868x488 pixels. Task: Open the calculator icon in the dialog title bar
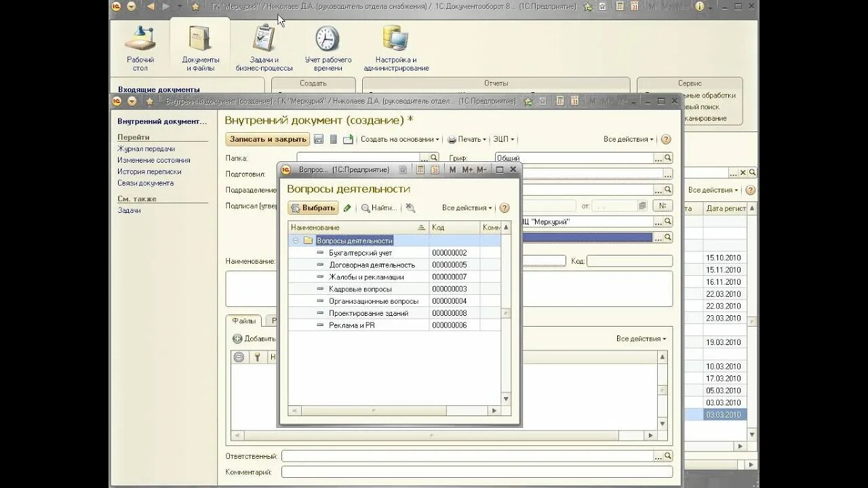(420, 169)
